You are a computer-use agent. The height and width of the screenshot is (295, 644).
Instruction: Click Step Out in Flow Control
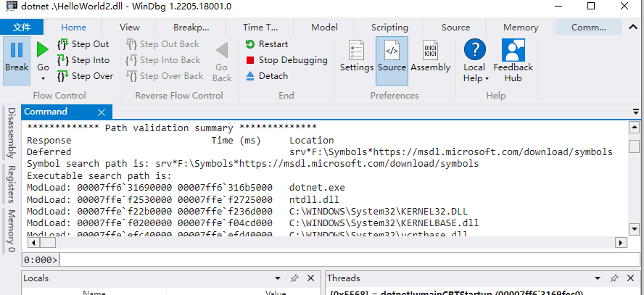[84, 44]
